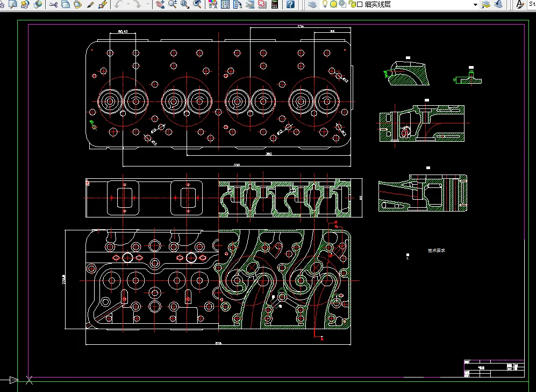The image size is (536, 392).
Task: Open the Redo history dropdown arrow
Action: coord(147,4)
